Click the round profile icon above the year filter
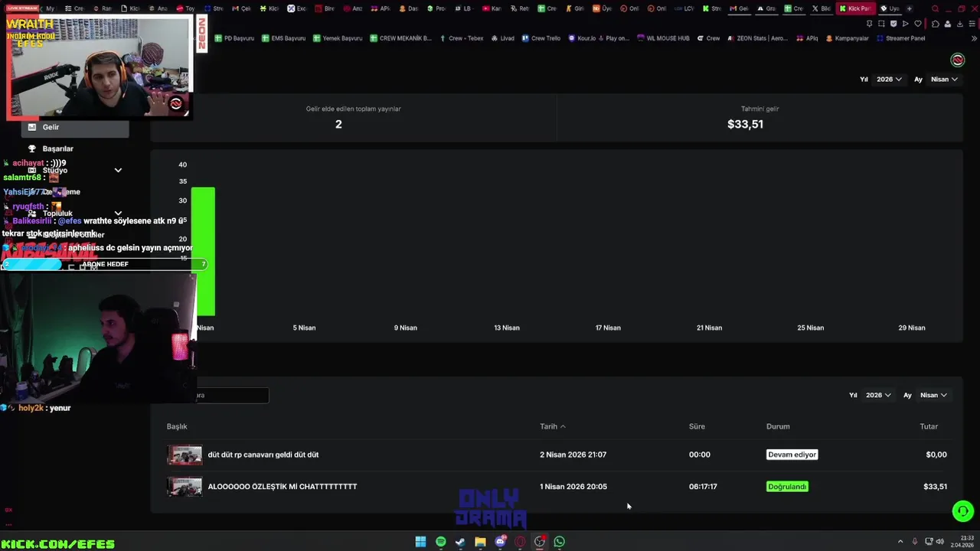 point(957,60)
